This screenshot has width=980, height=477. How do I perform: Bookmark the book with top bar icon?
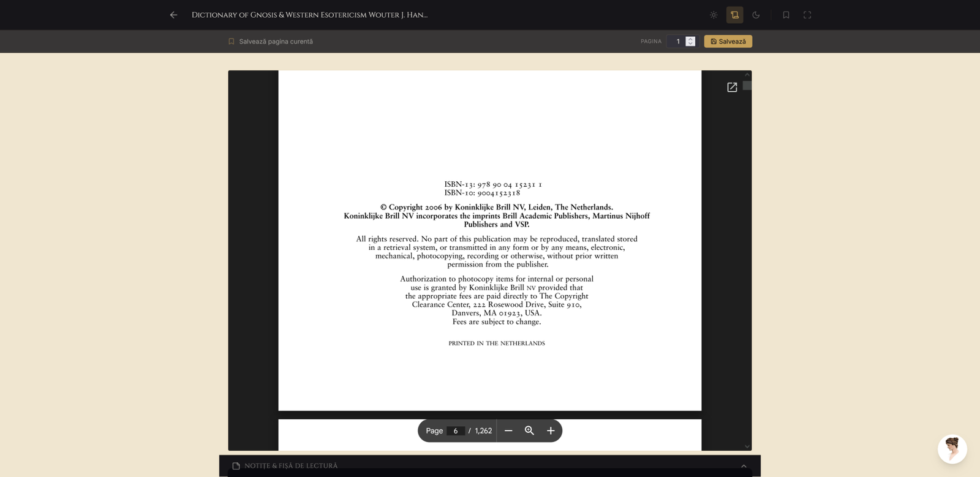click(786, 15)
